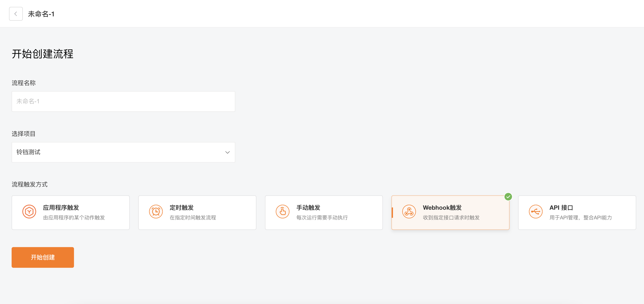Screen dimensions: 644x304
Task: Pick the API 接口 trigger card
Action: tap(577, 212)
